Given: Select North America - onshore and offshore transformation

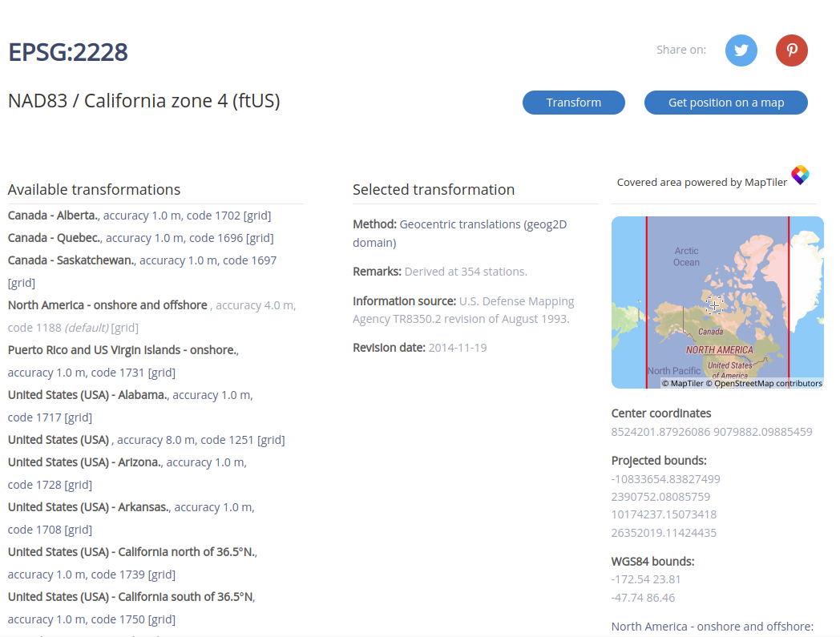Looking at the screenshot, I should tap(107, 305).
